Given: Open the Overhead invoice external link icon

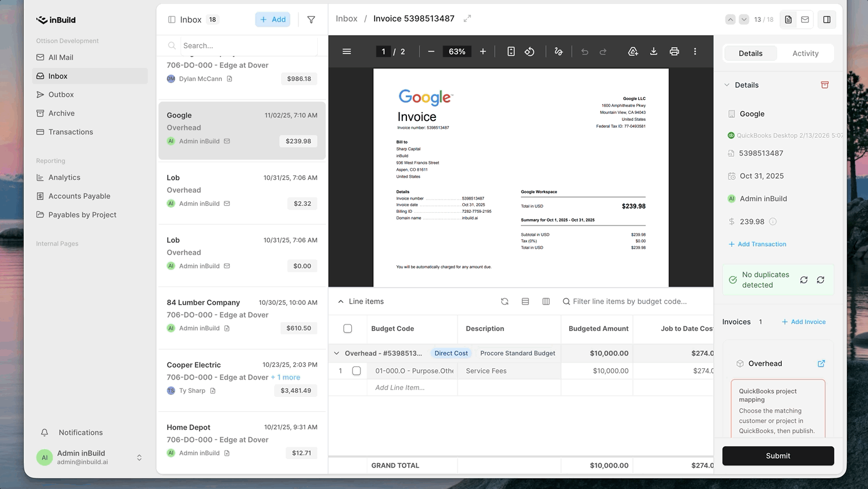Looking at the screenshot, I should point(821,364).
